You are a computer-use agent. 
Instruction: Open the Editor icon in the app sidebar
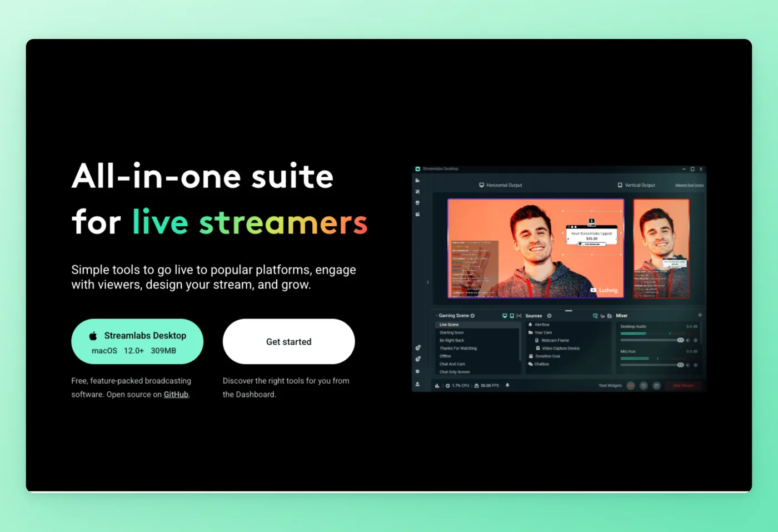[417, 181]
